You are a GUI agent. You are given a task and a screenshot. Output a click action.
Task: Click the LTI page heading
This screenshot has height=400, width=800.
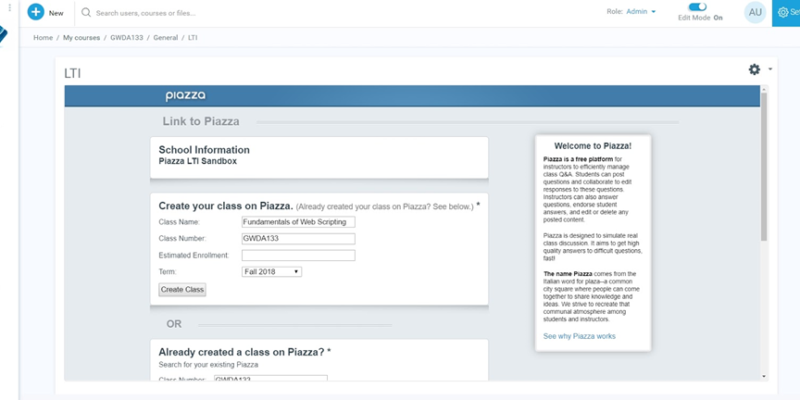click(x=72, y=73)
